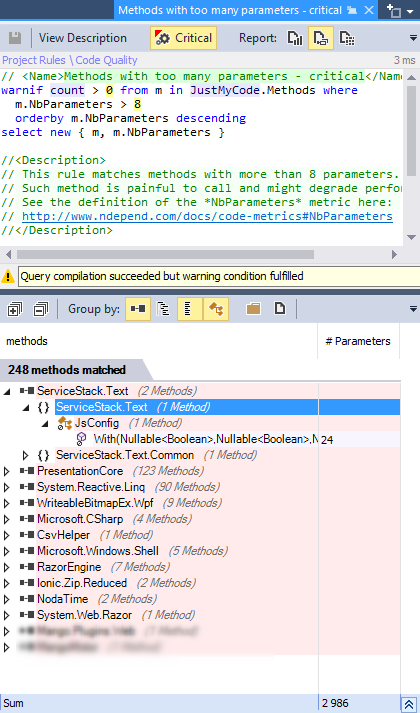Image resolution: width=420 pixels, height=713 pixels.
Task: Sort by # Parameters column header
Action: click(358, 341)
